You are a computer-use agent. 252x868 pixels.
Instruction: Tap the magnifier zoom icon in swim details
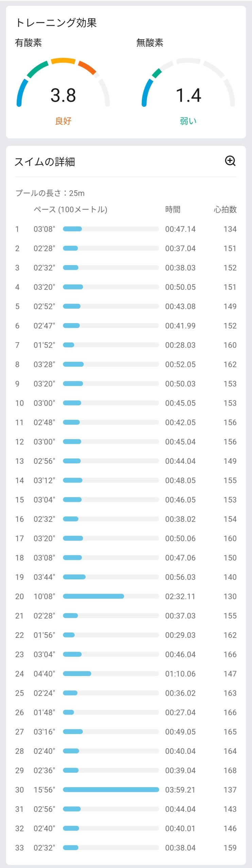(x=230, y=161)
